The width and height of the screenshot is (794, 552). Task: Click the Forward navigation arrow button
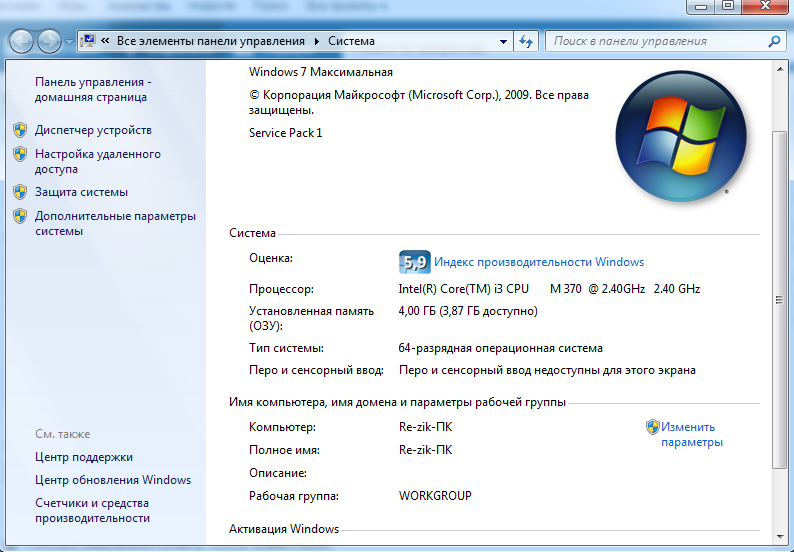click(x=49, y=41)
